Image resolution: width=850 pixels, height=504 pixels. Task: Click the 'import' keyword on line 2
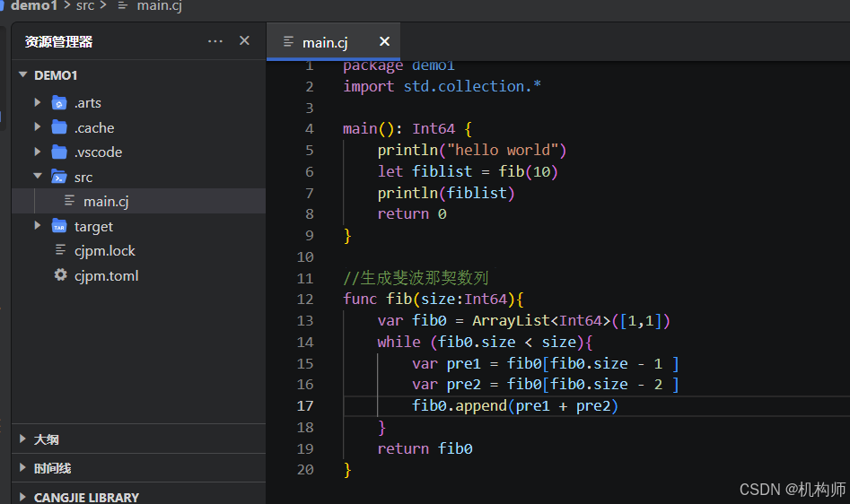click(x=369, y=86)
